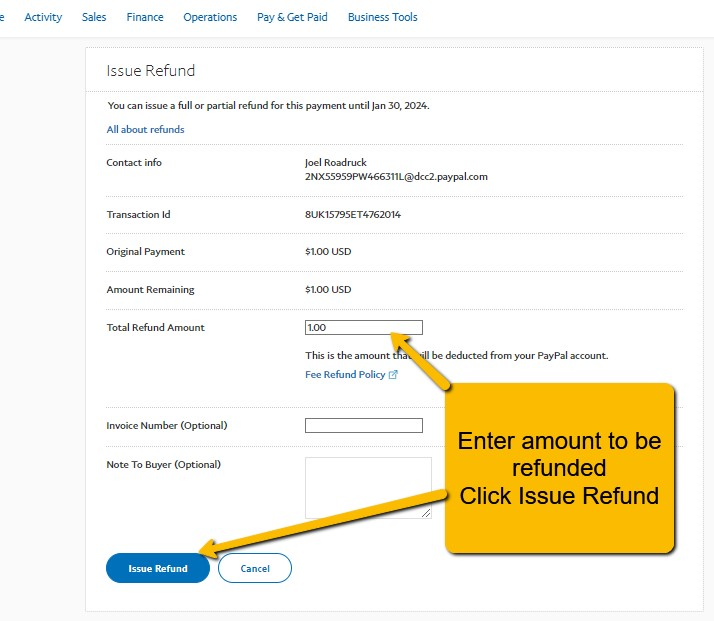Click the external-link icon beside Fee Refund Policy

[393, 374]
